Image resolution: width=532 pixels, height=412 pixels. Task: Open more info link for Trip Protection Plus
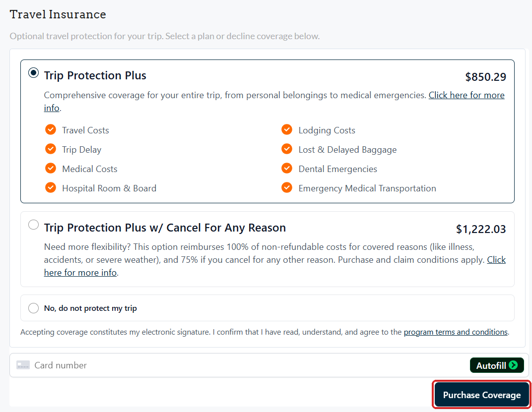466,95
